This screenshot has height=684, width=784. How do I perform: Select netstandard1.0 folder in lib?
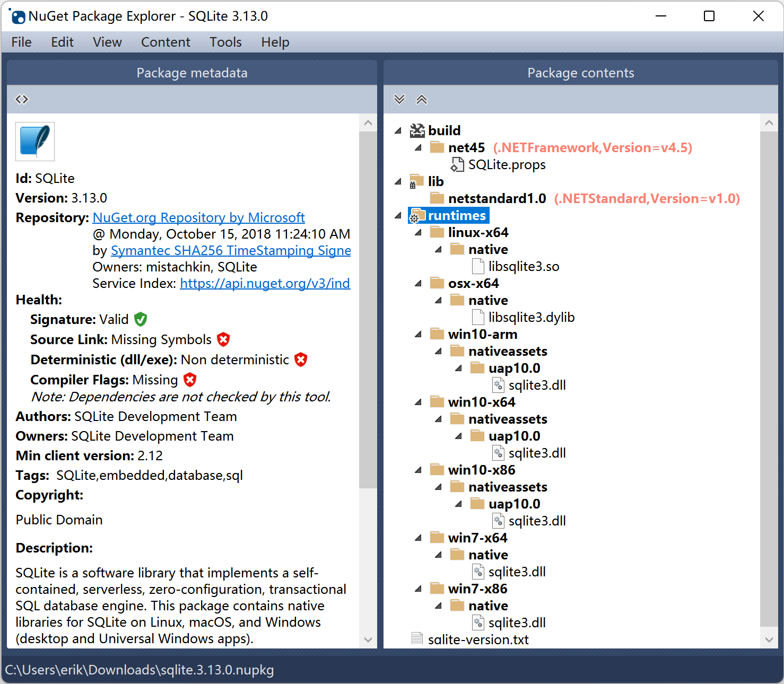click(497, 198)
